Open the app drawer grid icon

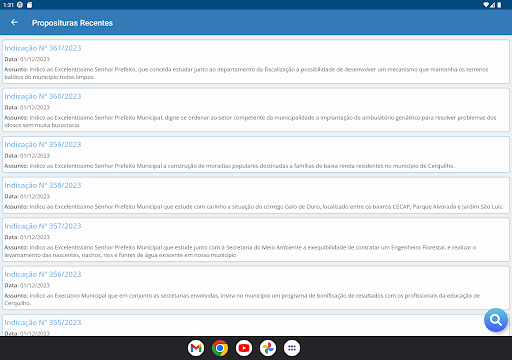point(292,348)
